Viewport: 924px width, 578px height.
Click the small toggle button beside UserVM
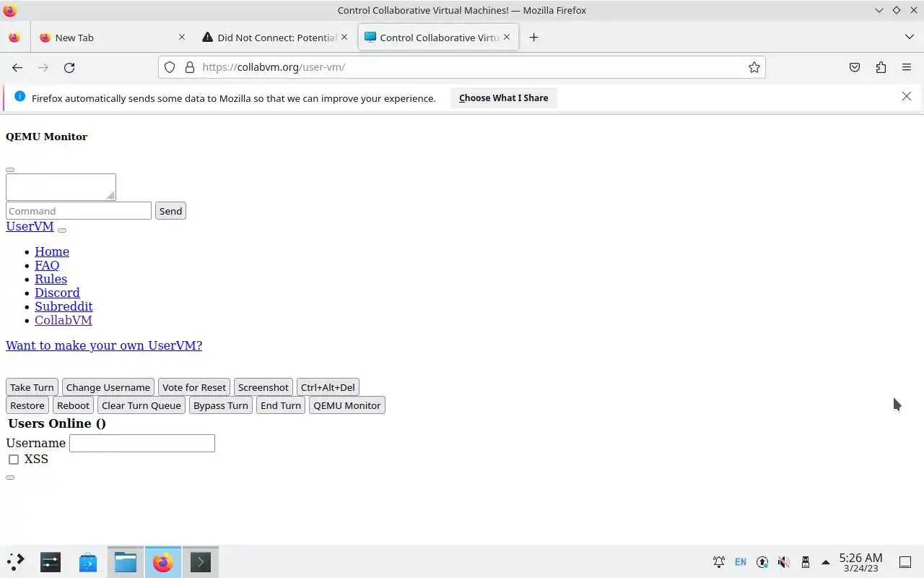click(x=62, y=230)
